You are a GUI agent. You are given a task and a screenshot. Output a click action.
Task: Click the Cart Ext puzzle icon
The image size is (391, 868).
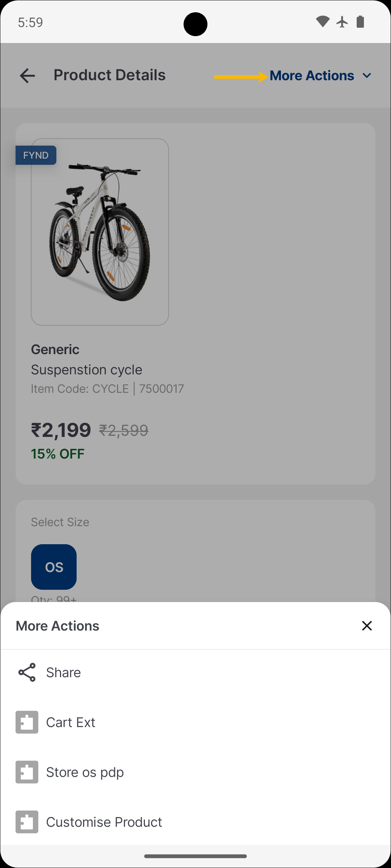pyautogui.click(x=27, y=722)
